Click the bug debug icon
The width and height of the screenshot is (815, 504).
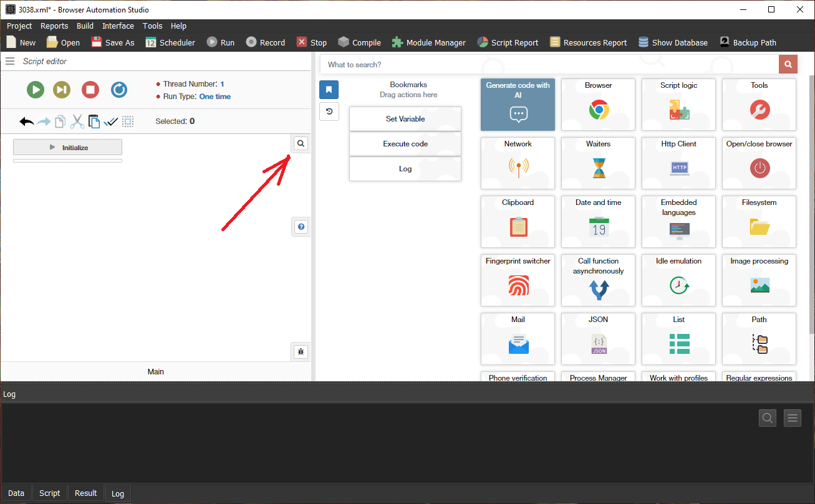click(x=301, y=351)
